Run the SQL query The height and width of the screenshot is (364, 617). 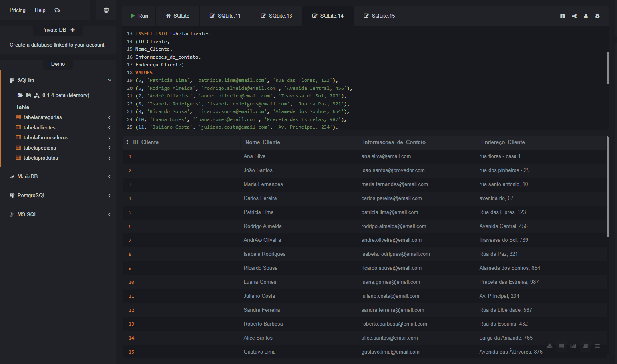(139, 16)
